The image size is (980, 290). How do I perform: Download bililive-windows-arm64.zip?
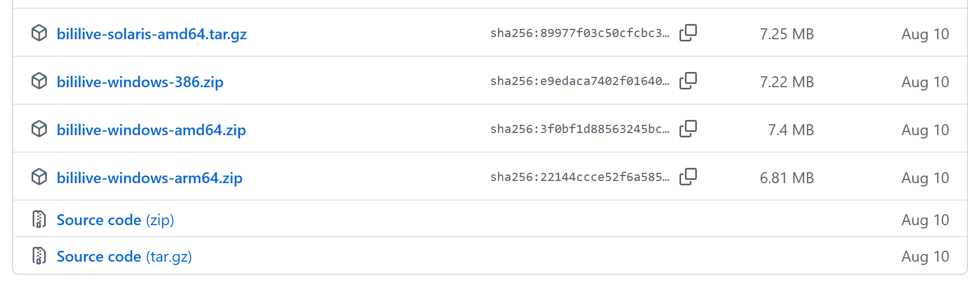(149, 178)
